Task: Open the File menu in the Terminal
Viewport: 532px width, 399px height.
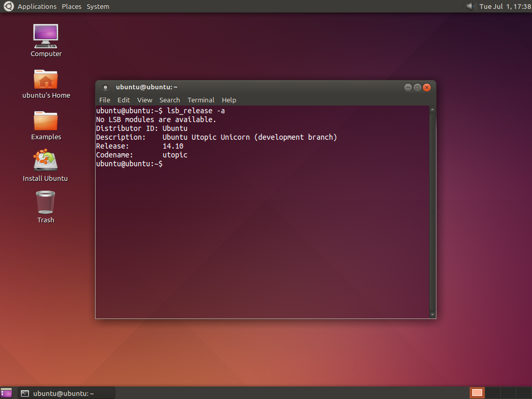Action: pos(104,100)
